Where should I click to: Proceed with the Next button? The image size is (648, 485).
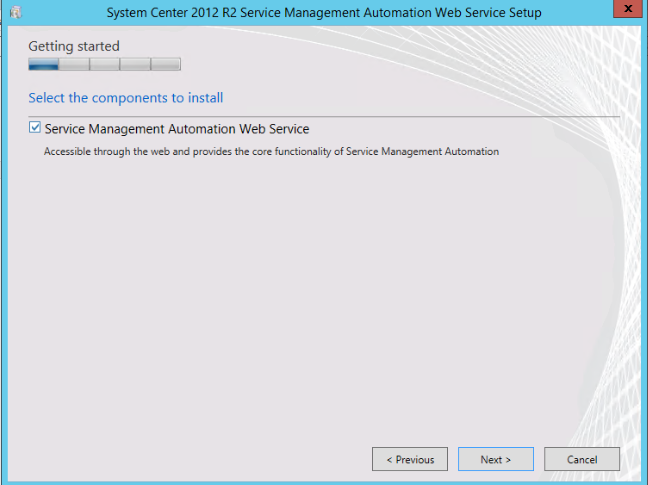[x=495, y=459]
